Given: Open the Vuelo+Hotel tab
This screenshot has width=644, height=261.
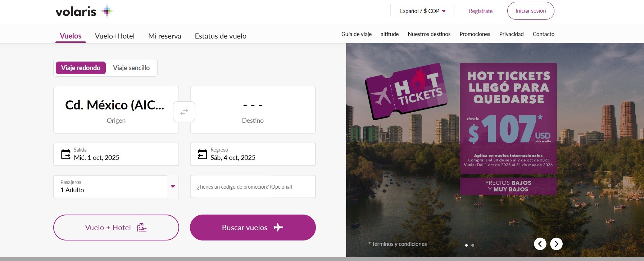Looking at the screenshot, I should click(115, 36).
